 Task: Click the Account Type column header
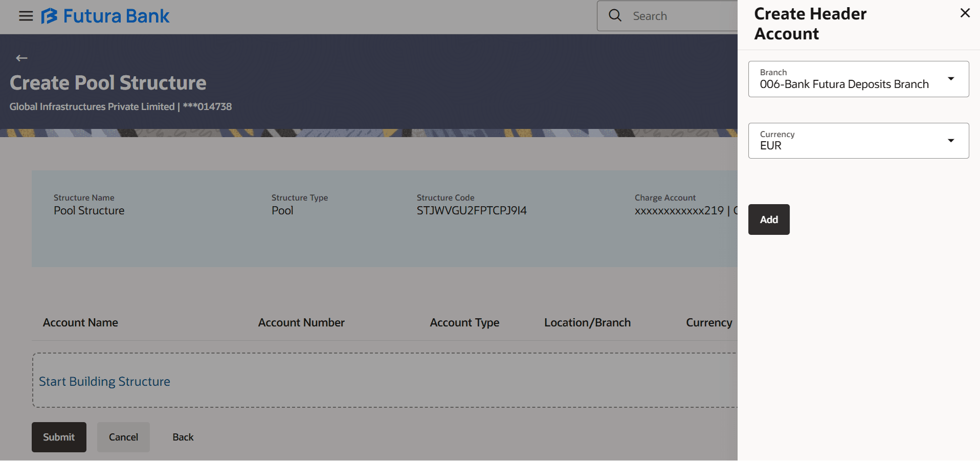[464, 322]
